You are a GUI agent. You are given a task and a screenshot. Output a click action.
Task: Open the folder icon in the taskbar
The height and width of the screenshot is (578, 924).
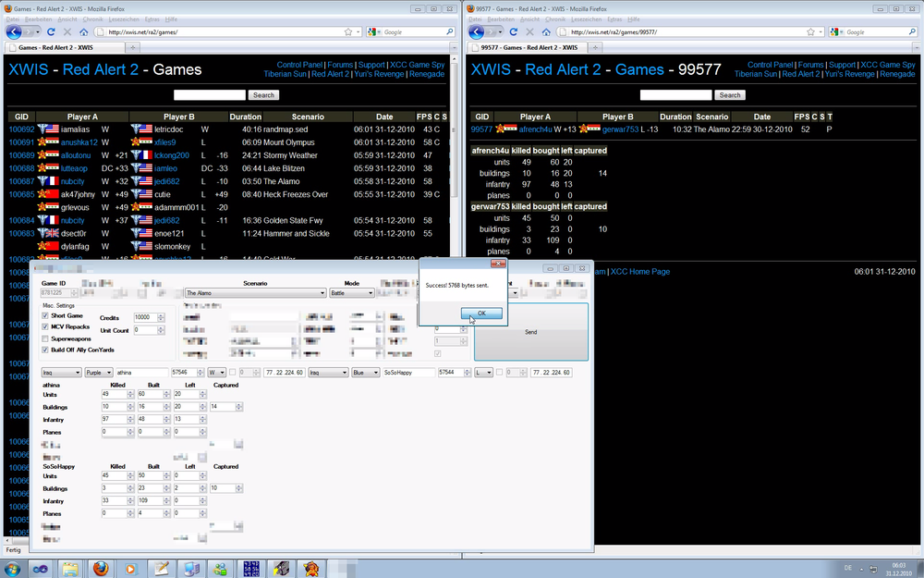click(70, 569)
